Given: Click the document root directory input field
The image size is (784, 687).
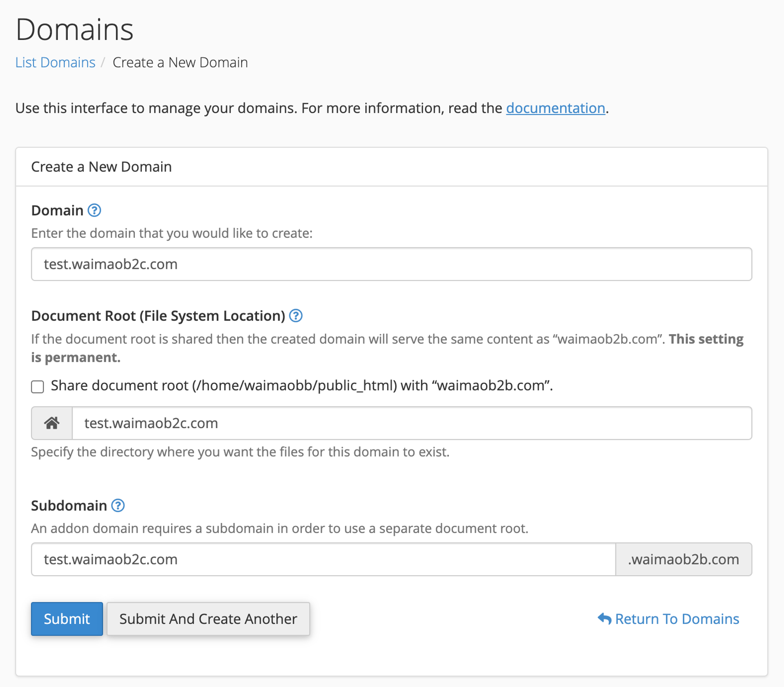Looking at the screenshot, I should coord(412,423).
